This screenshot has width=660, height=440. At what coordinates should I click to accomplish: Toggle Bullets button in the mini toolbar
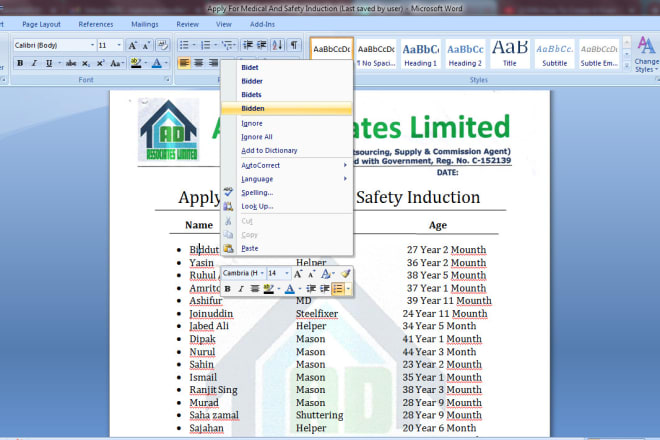[x=339, y=289]
